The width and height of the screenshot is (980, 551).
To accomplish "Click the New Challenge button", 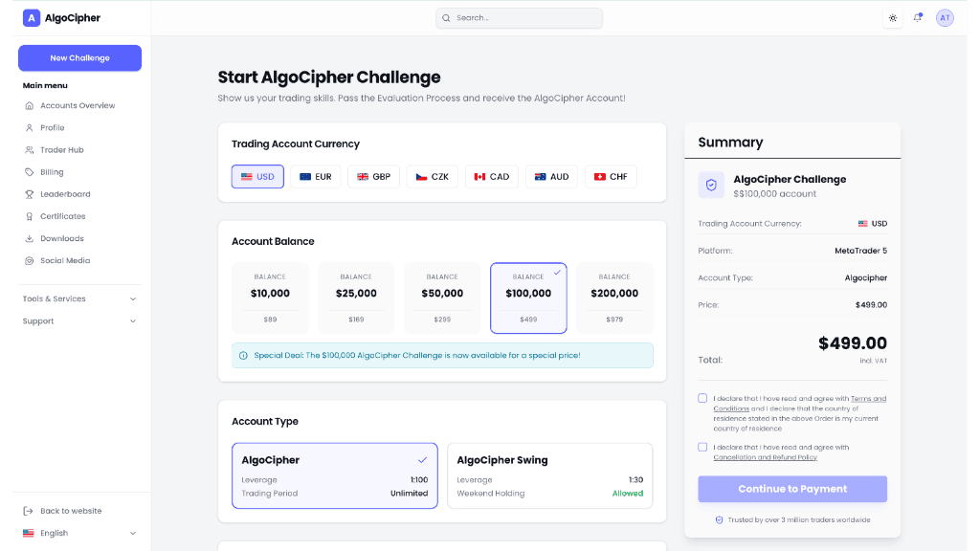I will (79, 58).
